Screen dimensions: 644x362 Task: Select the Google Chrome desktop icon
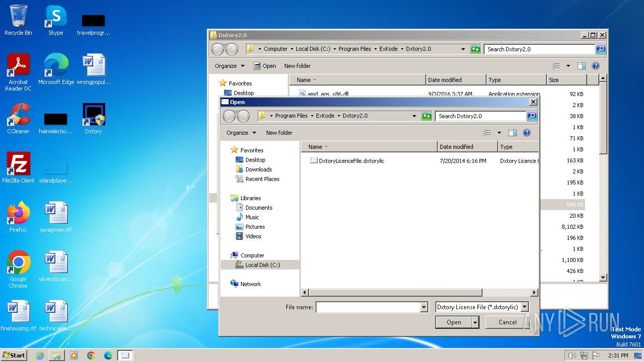[19, 270]
